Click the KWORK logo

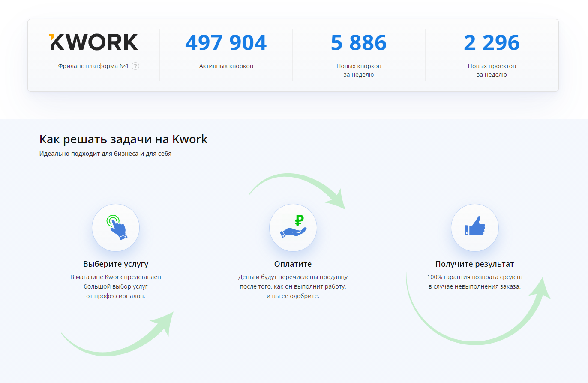(93, 42)
